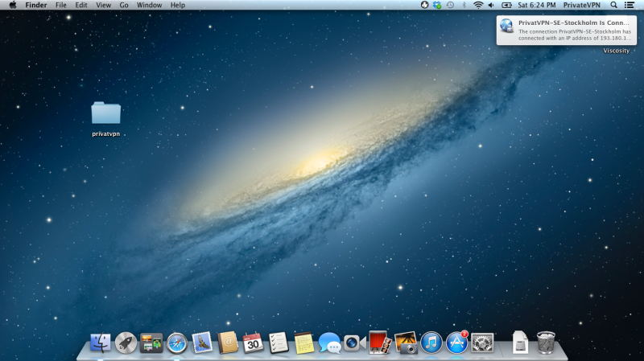This screenshot has height=361, width=644.
Task: Open the Time Machine status menu
Action: 450,5
